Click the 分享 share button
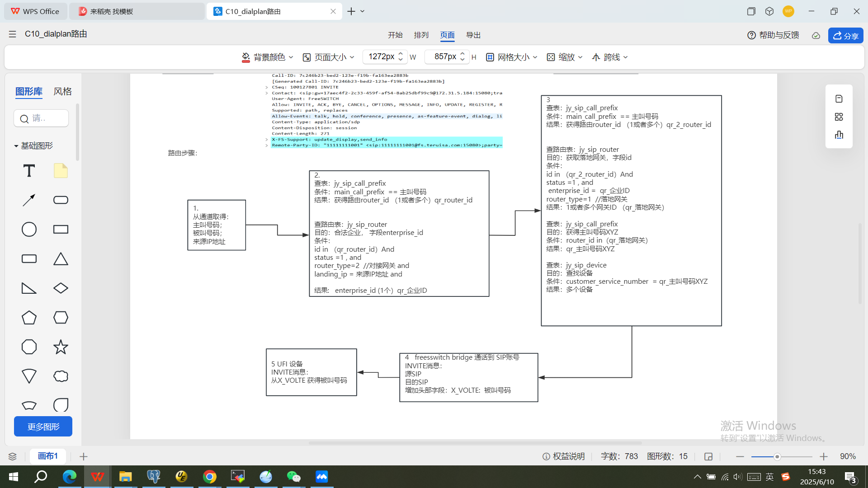The image size is (868, 488). (x=845, y=35)
